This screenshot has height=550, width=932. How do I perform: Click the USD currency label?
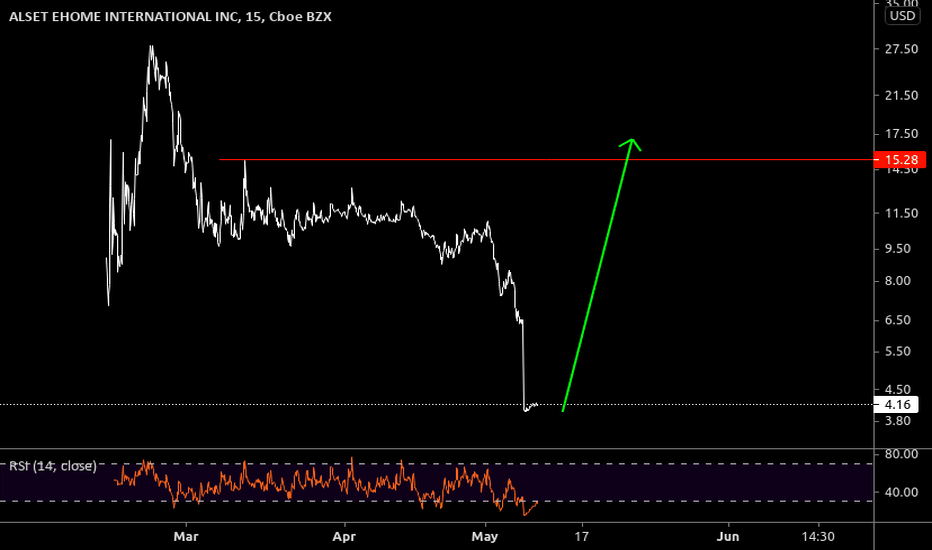pyautogui.click(x=902, y=16)
